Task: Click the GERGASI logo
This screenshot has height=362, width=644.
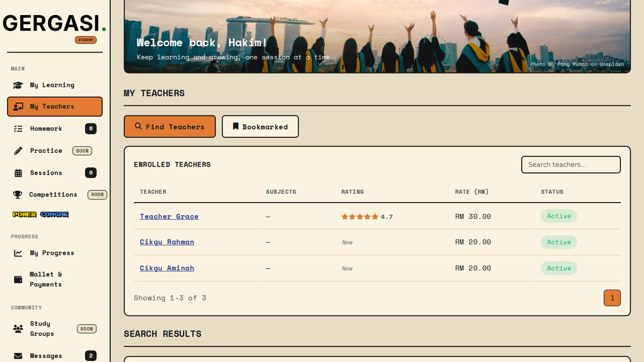Action: click(x=54, y=23)
